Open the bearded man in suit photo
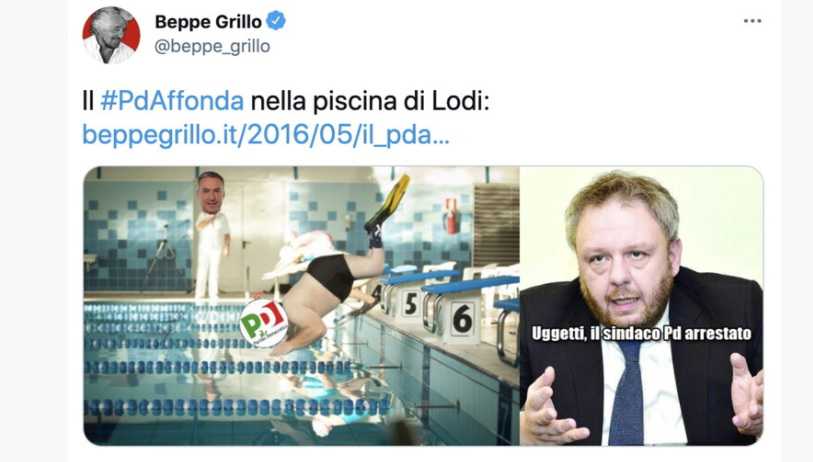Screen dimensions: 813x462 pos(641,305)
